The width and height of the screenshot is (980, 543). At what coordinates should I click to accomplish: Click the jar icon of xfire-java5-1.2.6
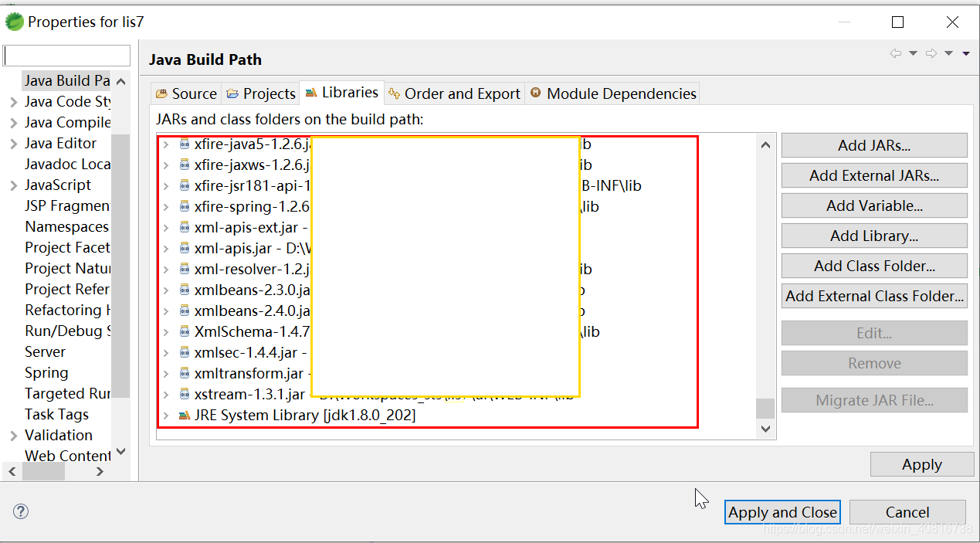(185, 144)
